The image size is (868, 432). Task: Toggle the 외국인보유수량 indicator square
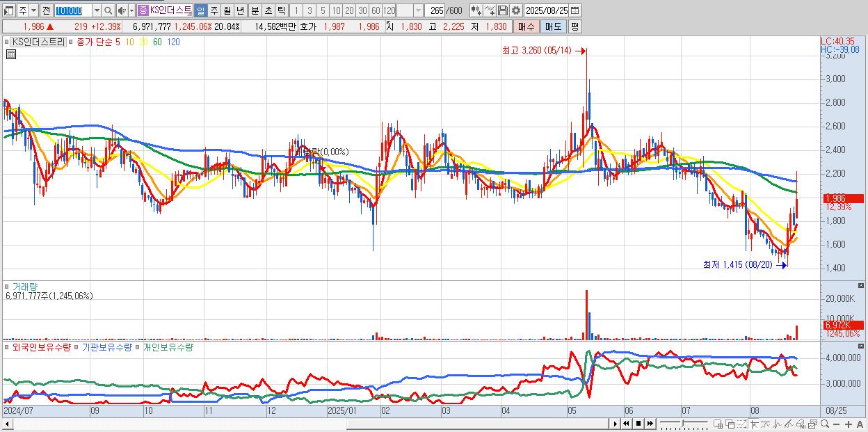6,347
